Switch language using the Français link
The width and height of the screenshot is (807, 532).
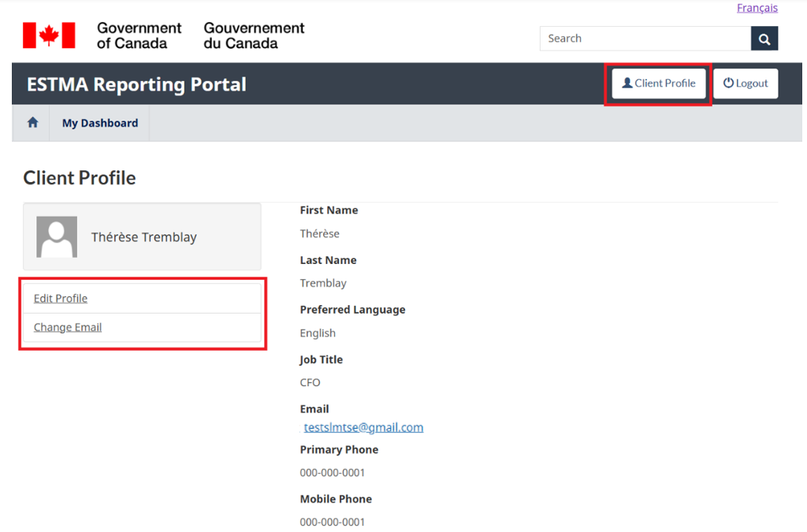pos(757,8)
